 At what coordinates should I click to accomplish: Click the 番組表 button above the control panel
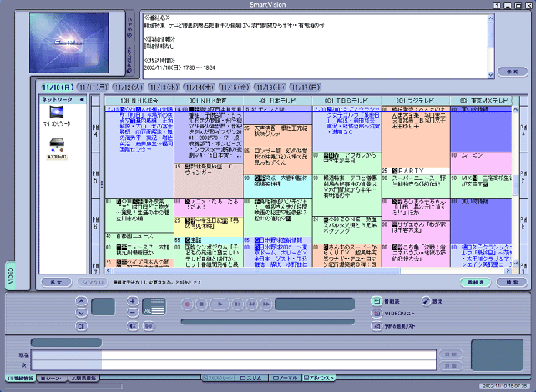[476, 283]
